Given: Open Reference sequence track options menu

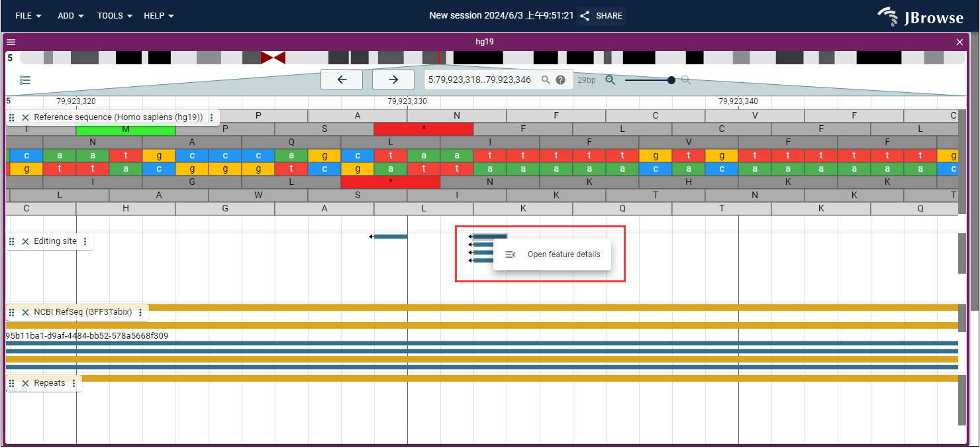Looking at the screenshot, I should coord(211,117).
